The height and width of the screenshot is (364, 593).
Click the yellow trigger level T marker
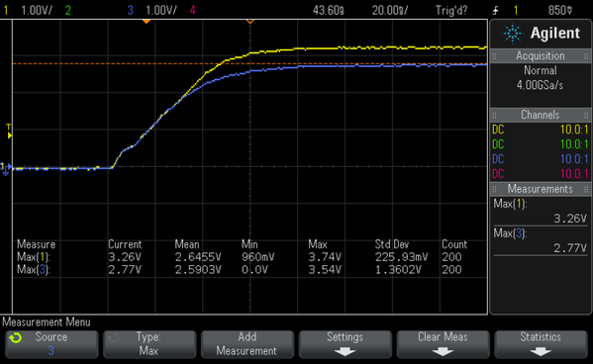9,132
